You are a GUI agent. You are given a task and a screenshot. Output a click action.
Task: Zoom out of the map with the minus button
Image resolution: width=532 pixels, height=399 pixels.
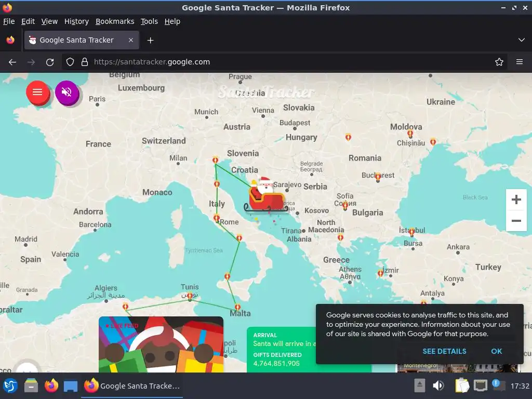click(x=516, y=220)
